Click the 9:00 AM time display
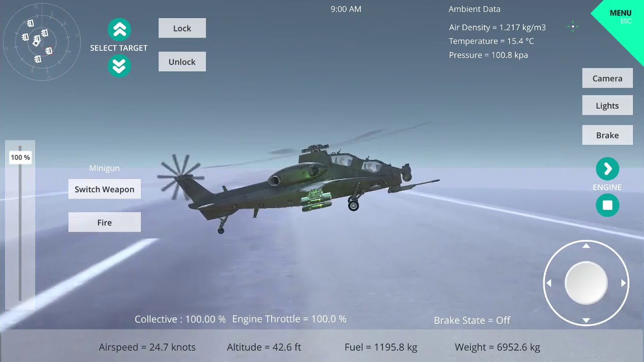The image size is (644, 362). click(346, 9)
